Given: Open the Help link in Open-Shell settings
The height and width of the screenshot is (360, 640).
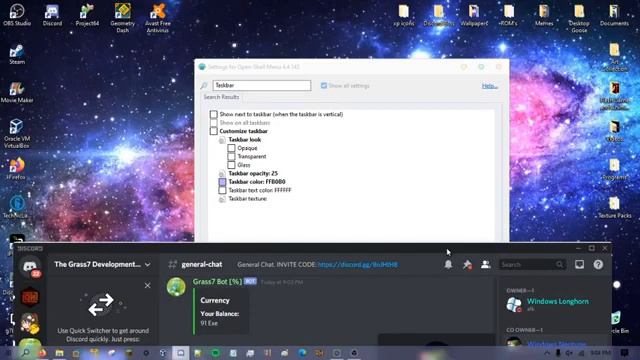Looking at the screenshot, I should 489,86.
